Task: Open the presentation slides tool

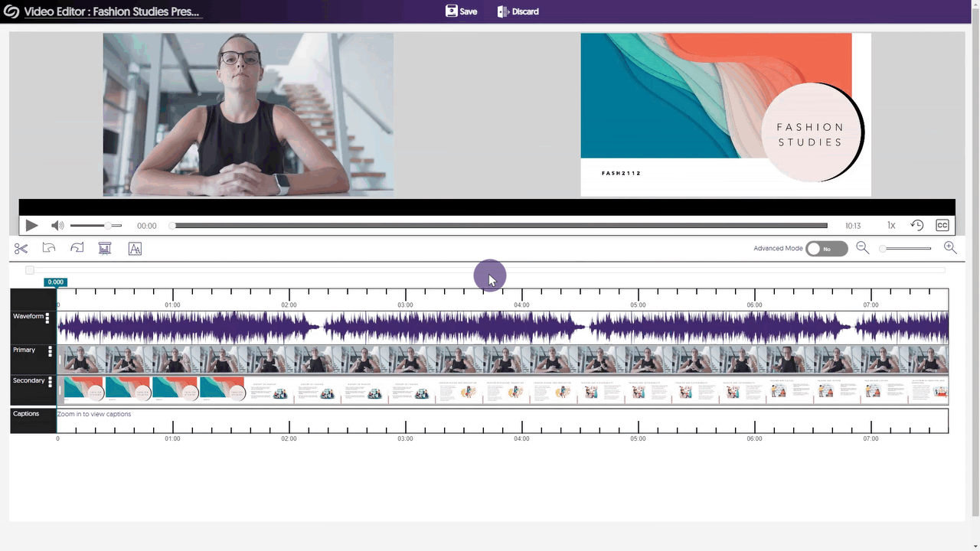Action: coord(104,248)
